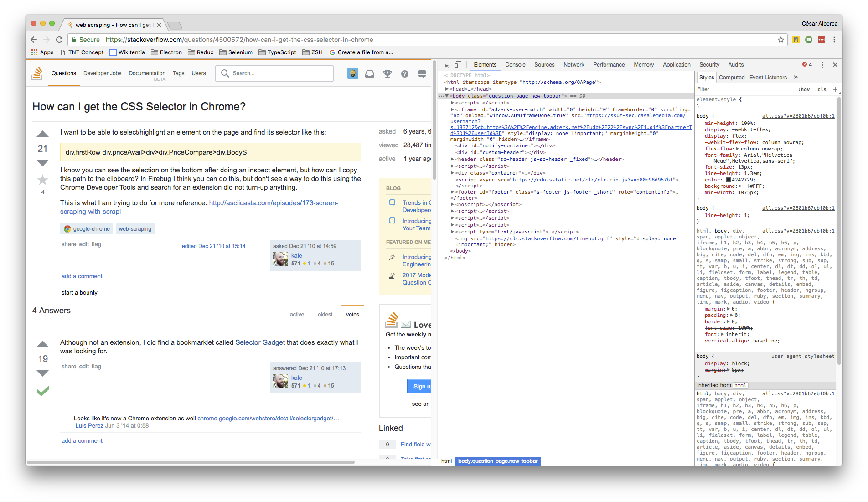This screenshot has height=502, width=868.
Task: Click add a comment under the question
Action: 82,276
